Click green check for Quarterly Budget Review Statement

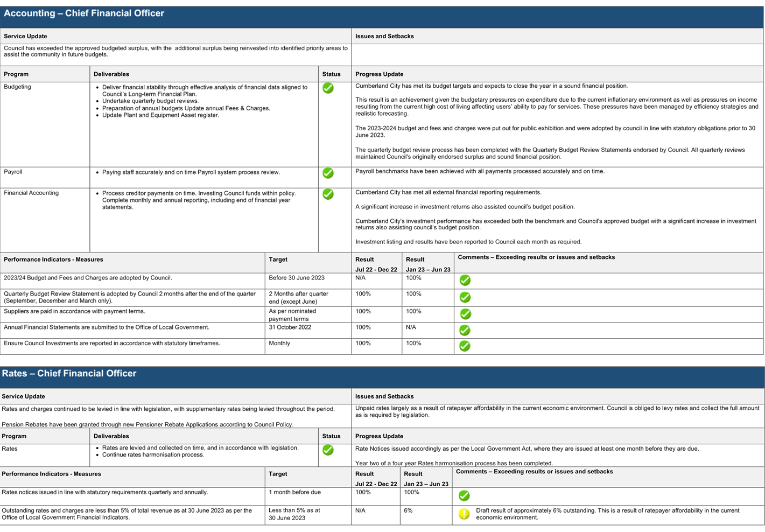465,297
